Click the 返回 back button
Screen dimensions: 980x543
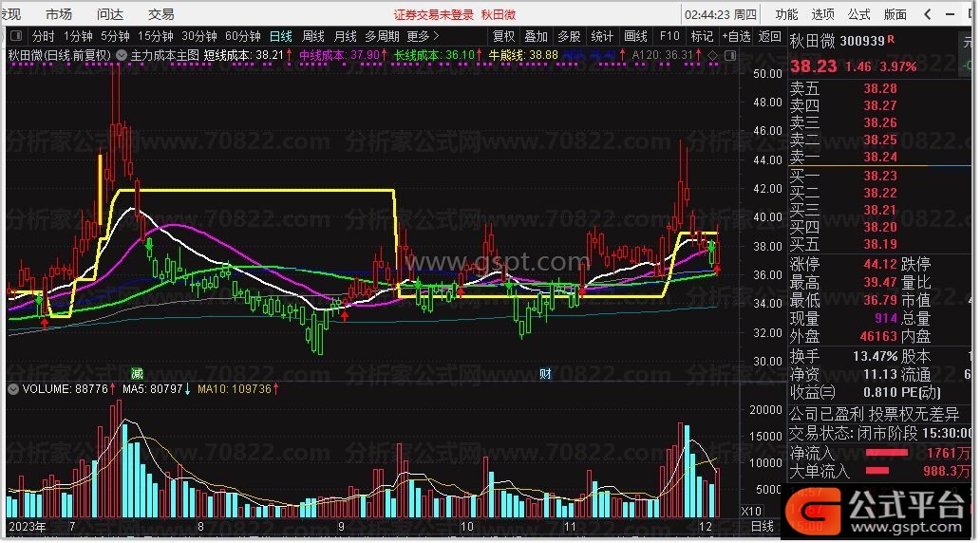(x=769, y=36)
